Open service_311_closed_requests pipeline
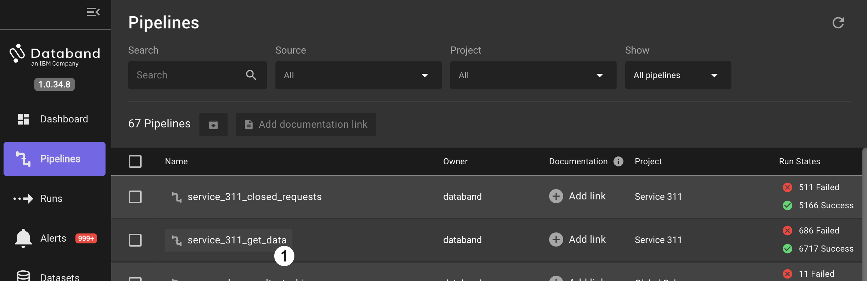868x281 pixels. (254, 197)
